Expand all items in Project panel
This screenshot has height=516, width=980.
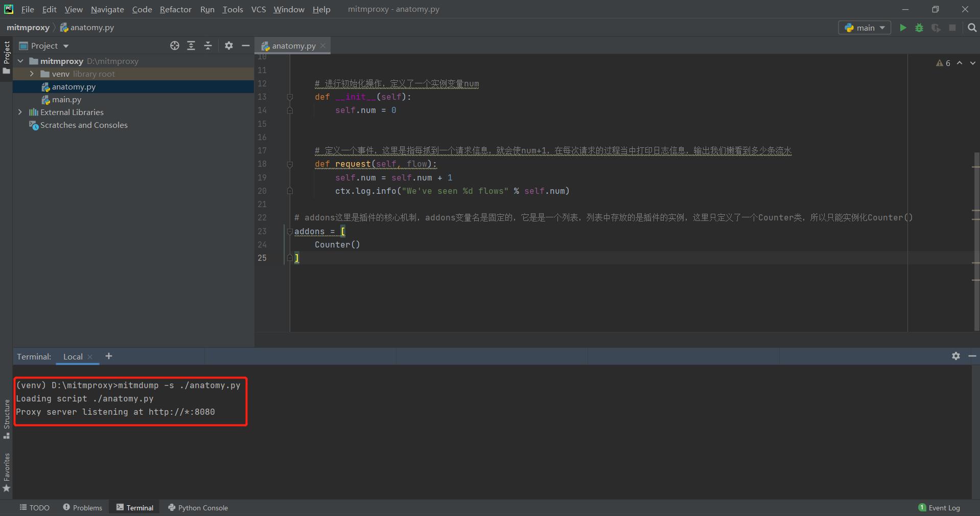click(191, 46)
